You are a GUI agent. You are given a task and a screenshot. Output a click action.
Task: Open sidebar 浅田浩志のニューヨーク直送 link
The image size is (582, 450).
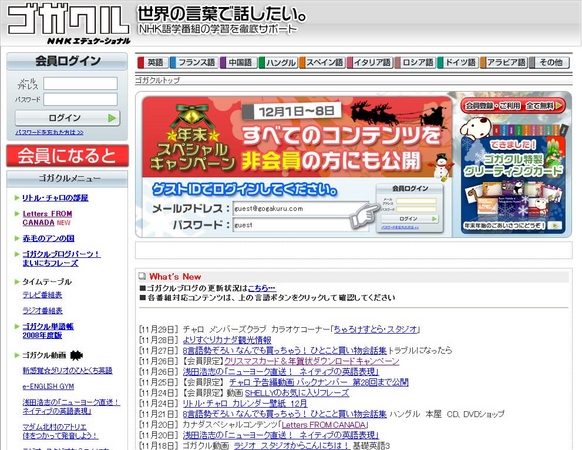coord(71,407)
